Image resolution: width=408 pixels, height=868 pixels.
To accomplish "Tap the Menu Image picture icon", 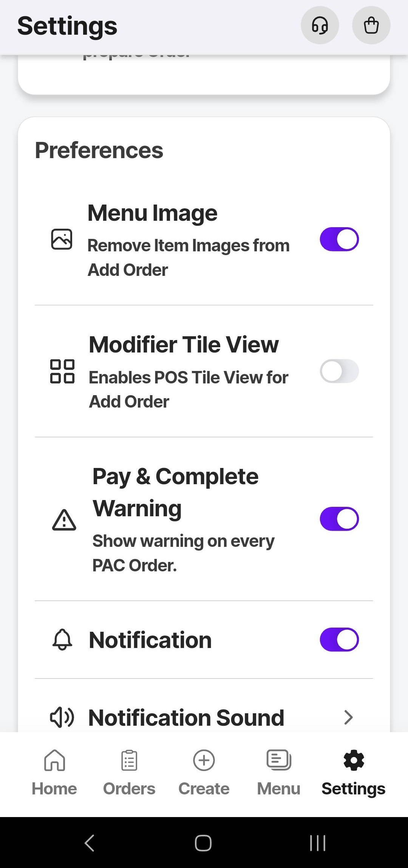I will (62, 239).
